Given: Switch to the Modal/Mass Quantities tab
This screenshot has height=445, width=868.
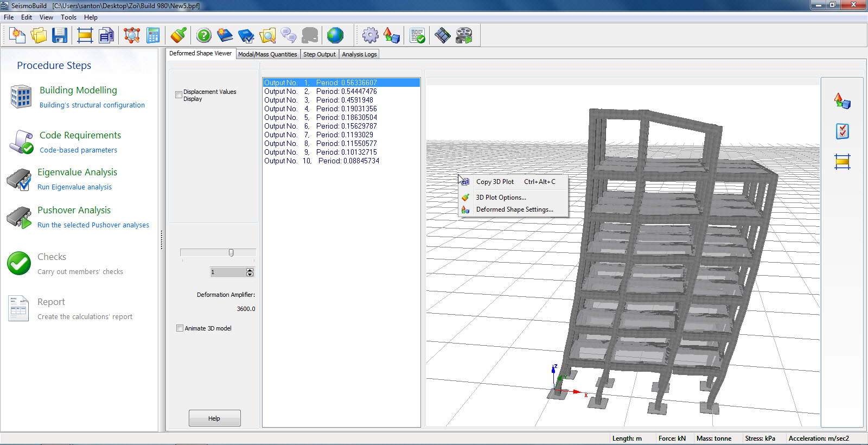Looking at the screenshot, I should [267, 54].
